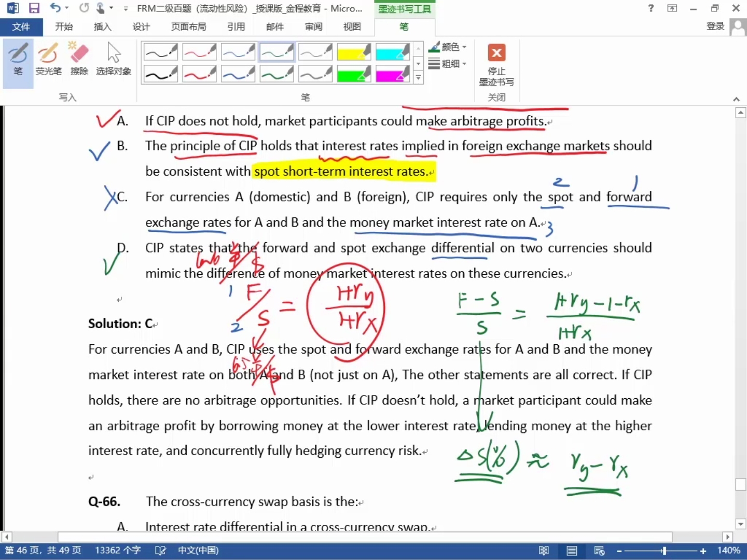This screenshot has height=560, width=747.
Task: Click the 中文(中国) language indicator
Action: coord(198,551)
